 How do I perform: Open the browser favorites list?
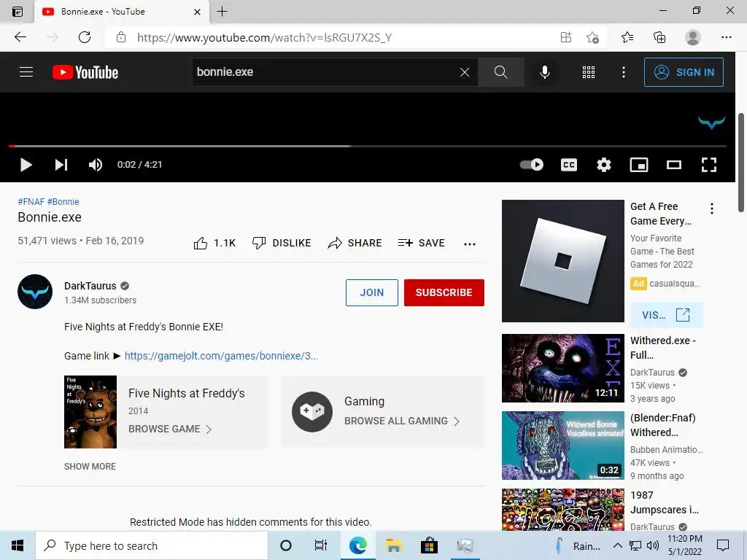coord(627,37)
